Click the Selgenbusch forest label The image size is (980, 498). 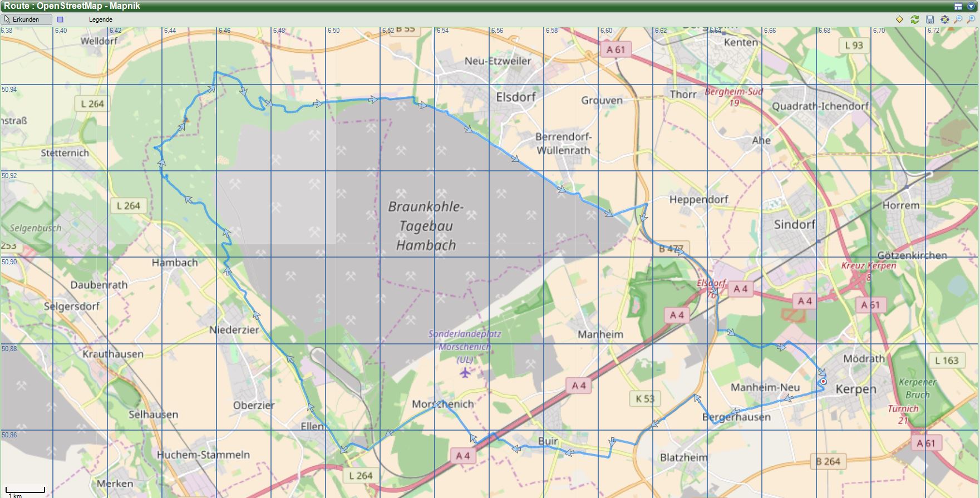point(36,228)
